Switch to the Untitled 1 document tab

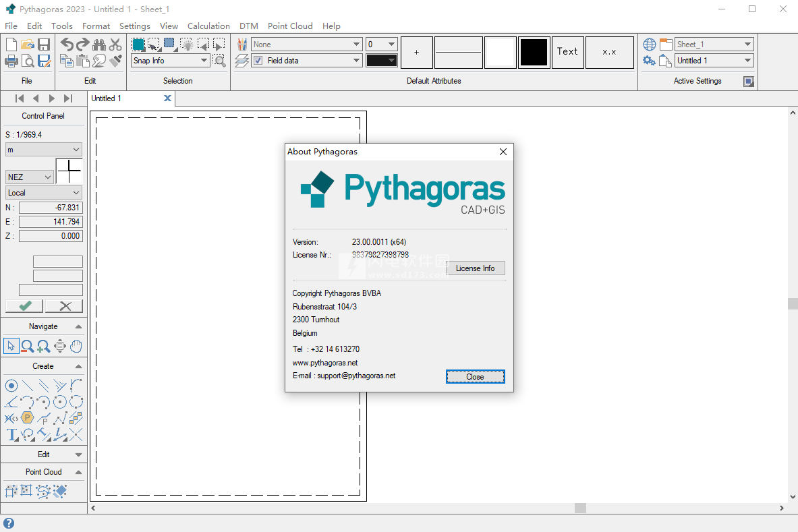tap(107, 98)
